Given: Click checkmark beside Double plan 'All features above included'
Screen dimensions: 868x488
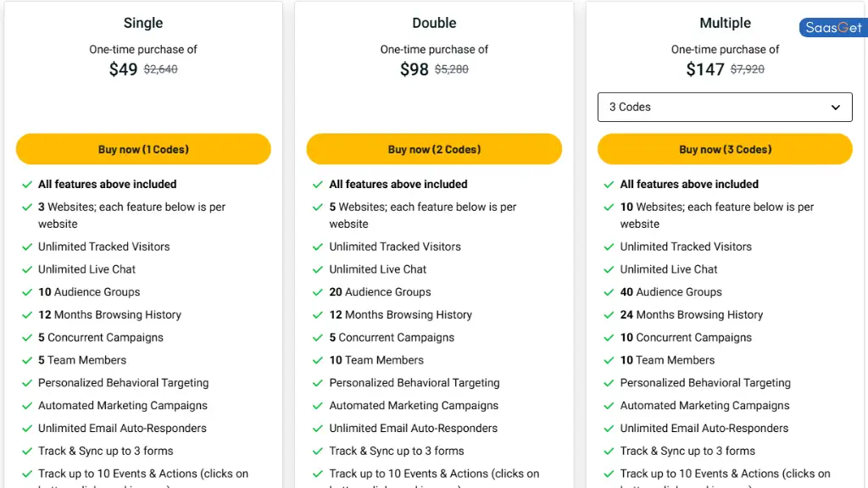Looking at the screenshot, I should [318, 184].
